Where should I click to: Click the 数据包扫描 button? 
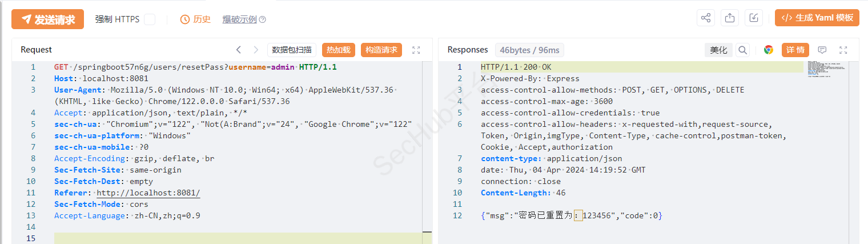pyautogui.click(x=292, y=50)
